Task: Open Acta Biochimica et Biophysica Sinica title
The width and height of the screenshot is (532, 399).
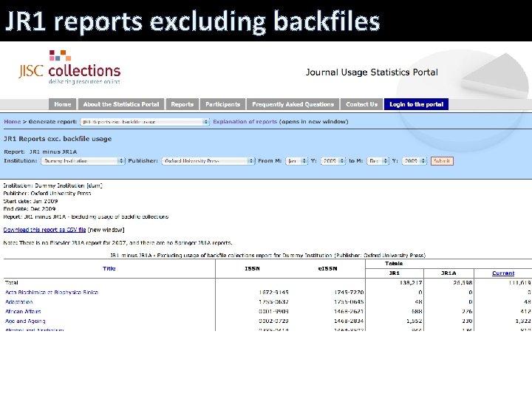Action: (x=52, y=292)
